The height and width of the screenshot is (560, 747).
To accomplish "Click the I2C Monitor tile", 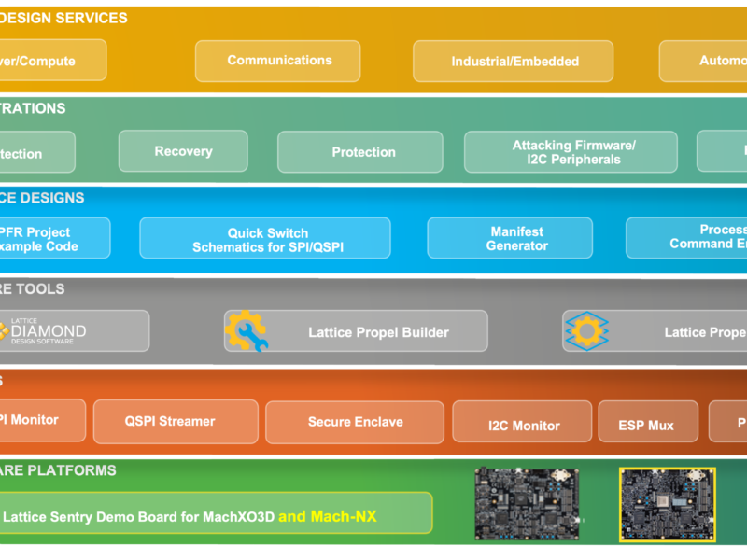I will tap(522, 423).
